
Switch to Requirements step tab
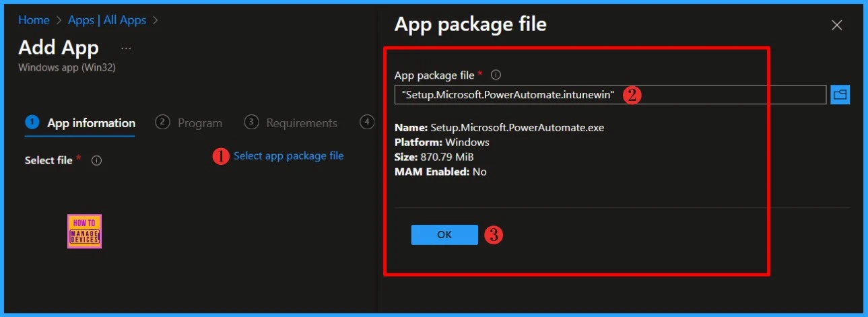[290, 123]
